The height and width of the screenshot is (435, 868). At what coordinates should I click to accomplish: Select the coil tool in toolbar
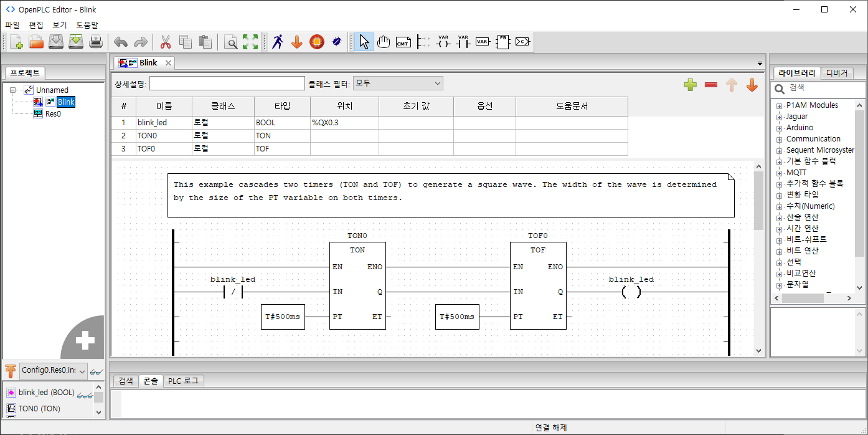coord(443,42)
